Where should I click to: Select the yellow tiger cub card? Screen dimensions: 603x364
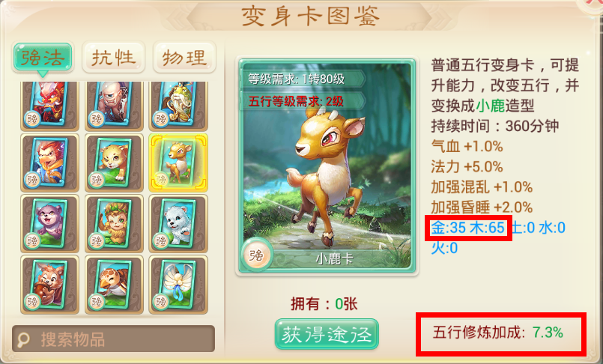[x=114, y=163]
